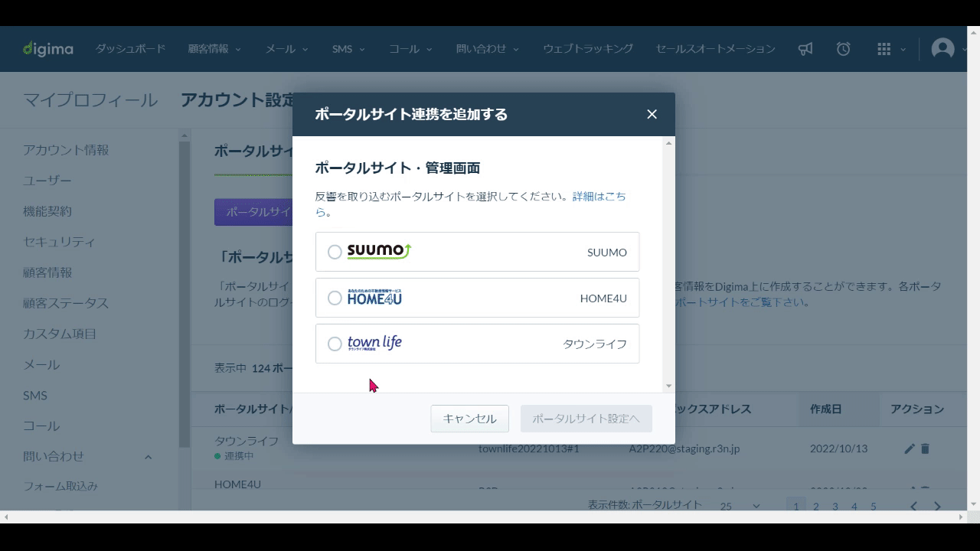Go to previous page arrow in pagination
The height and width of the screenshot is (551, 980).
913,506
